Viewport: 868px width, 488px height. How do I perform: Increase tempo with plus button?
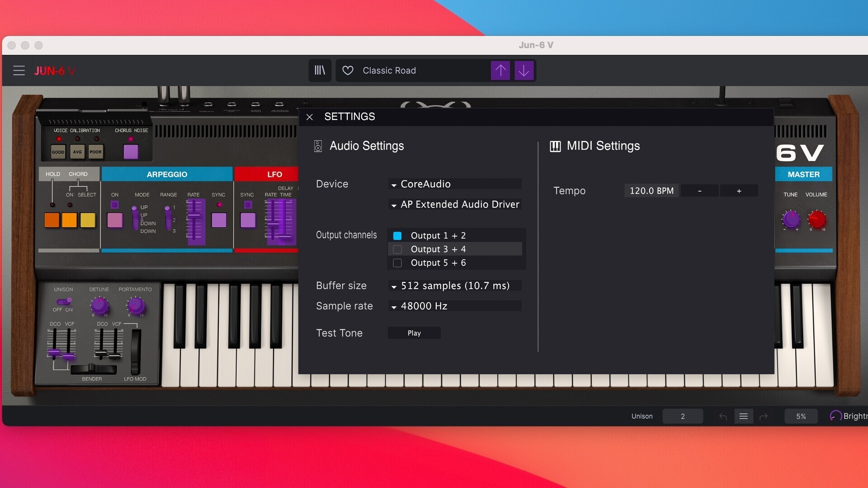[739, 191]
